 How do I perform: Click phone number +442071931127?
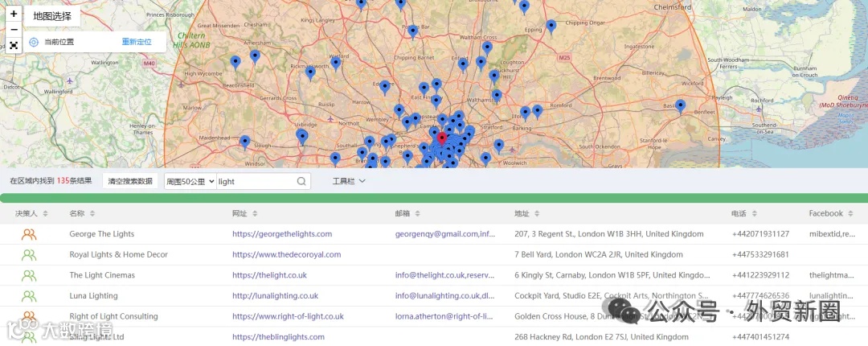[x=760, y=234]
